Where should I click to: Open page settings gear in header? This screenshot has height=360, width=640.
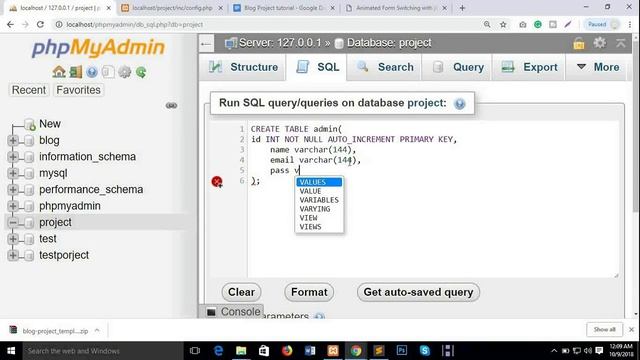599,42
